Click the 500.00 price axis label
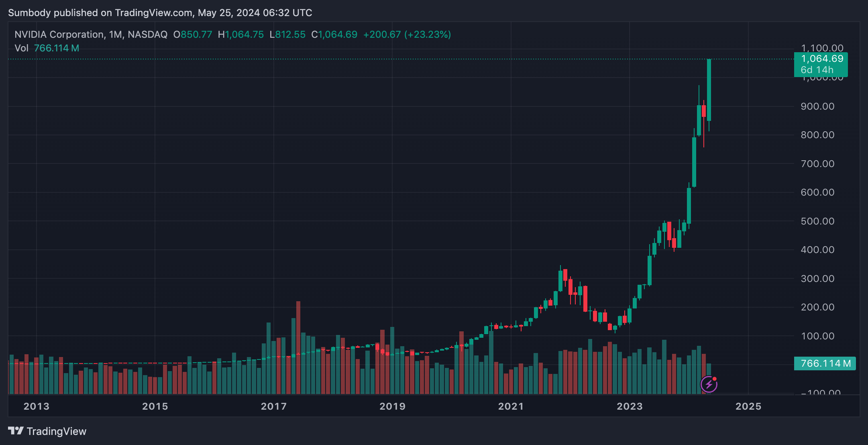 coord(817,221)
